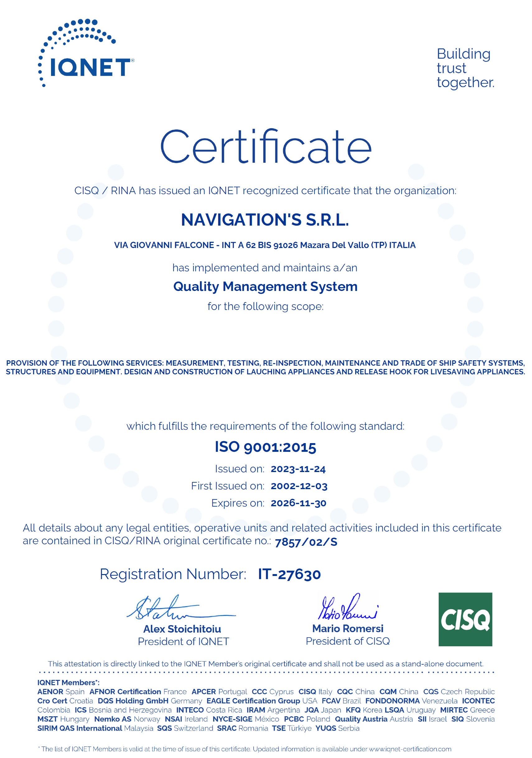
Task: Select original certificate number 7857/02/S
Action: [x=306, y=542]
